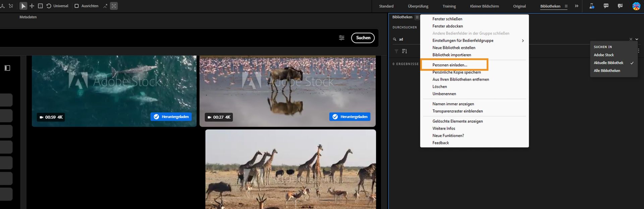Viewport: 644px width, 209px height.
Task: Open the giraffes video thumbnail
Action: click(x=290, y=169)
